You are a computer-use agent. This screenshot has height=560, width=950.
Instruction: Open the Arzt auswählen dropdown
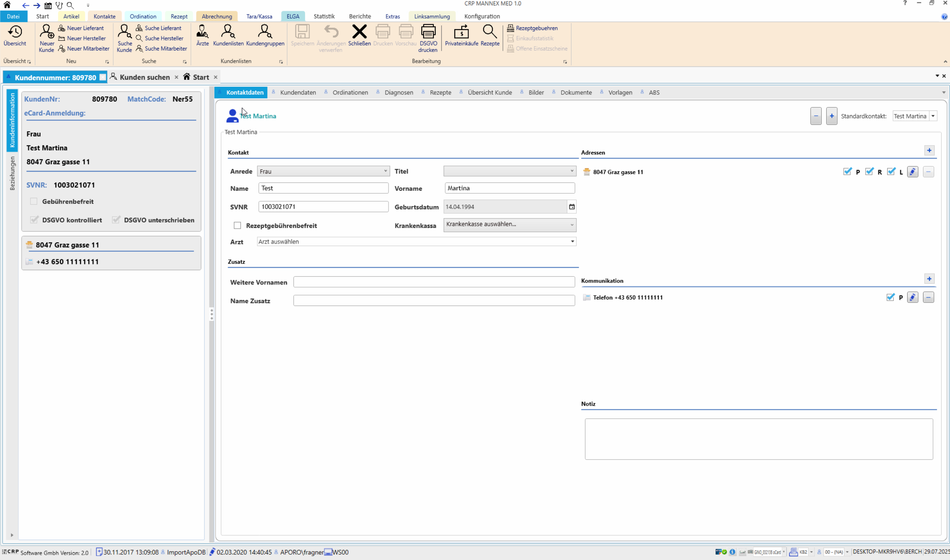[416, 242]
